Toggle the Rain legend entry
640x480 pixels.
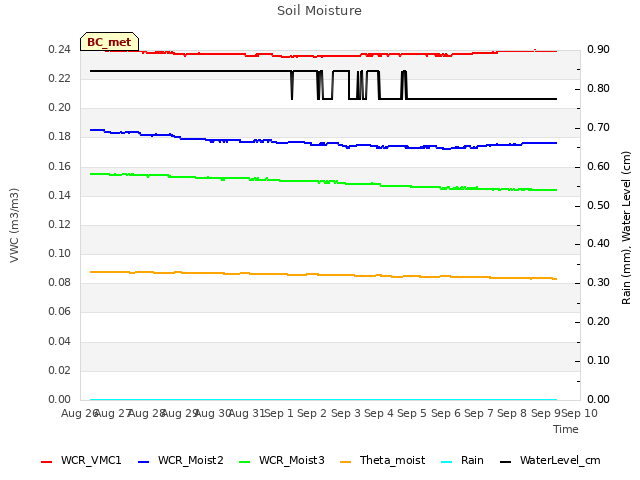coord(462,460)
